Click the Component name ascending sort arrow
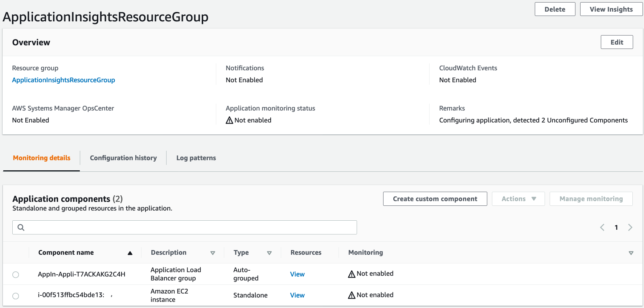 click(130, 253)
